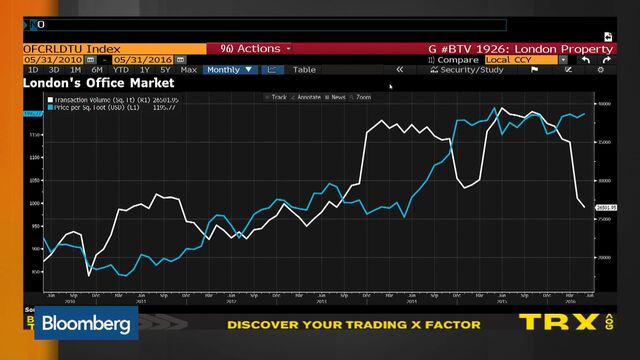
Task: Select the 1M range tab
Action: (x=76, y=70)
